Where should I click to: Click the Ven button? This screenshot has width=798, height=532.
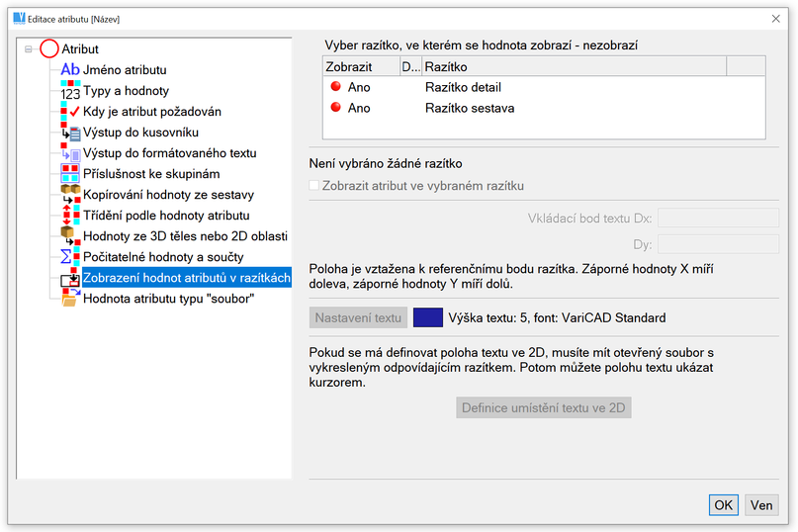tap(760, 505)
